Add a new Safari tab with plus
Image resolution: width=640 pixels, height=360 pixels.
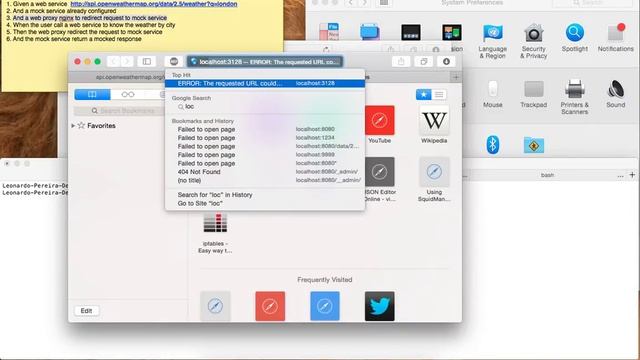click(x=456, y=77)
